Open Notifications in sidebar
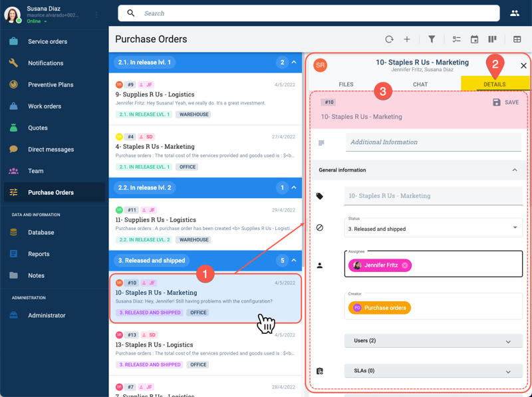Image resolution: width=532 pixels, height=397 pixels. 45,63
